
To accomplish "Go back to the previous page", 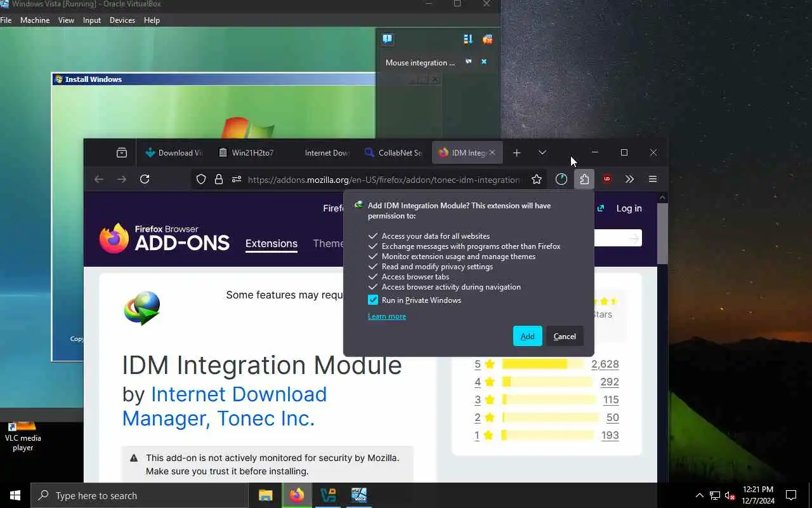I will coord(98,179).
